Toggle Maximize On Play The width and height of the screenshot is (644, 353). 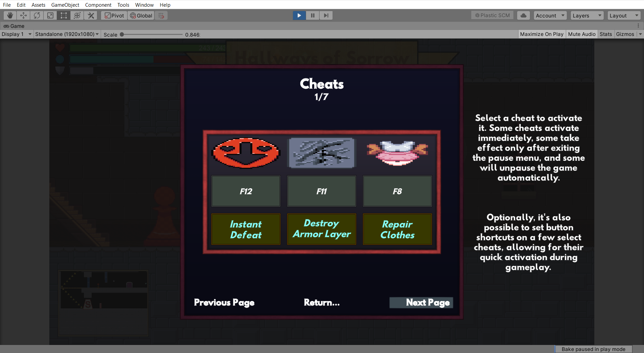[542, 34]
